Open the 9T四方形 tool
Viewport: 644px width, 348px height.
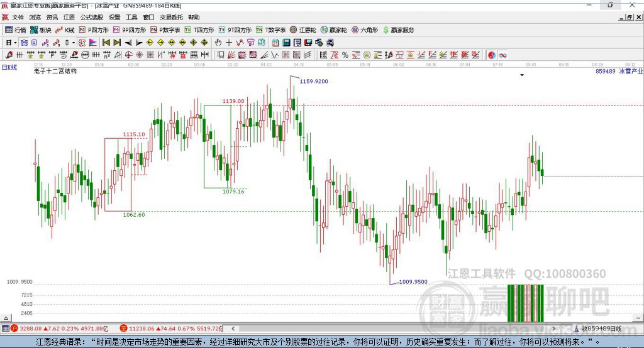point(235,30)
